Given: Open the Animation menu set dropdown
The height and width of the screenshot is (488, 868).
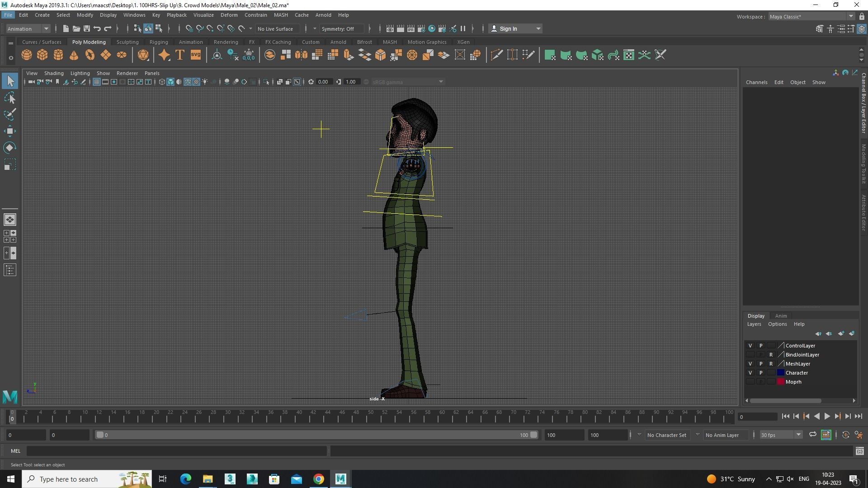Looking at the screenshot, I should click(28, 28).
